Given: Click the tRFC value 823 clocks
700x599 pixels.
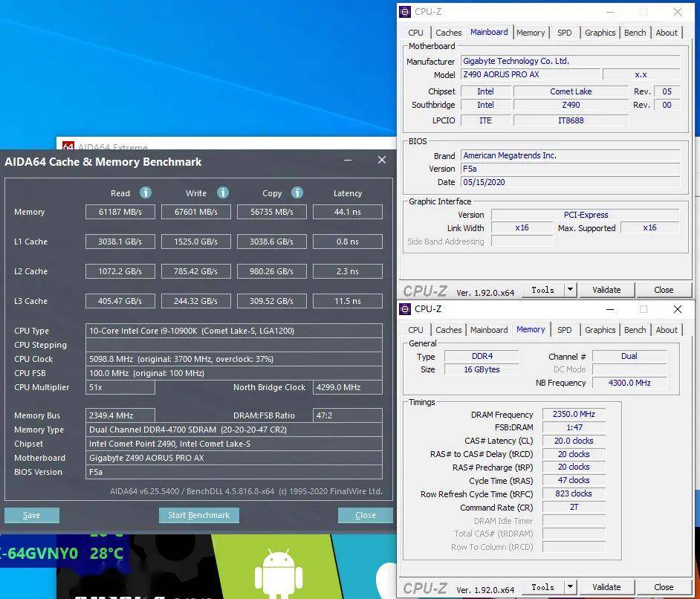Looking at the screenshot, I should [x=574, y=493].
